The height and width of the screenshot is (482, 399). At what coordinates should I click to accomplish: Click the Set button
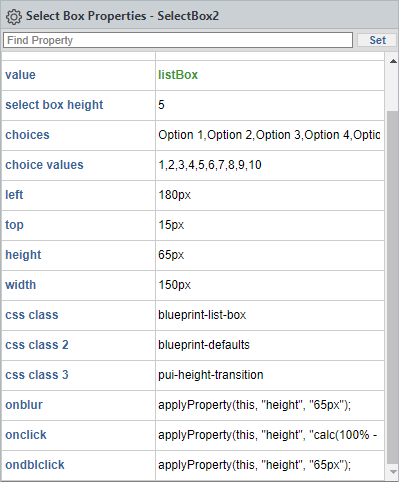coord(377,40)
